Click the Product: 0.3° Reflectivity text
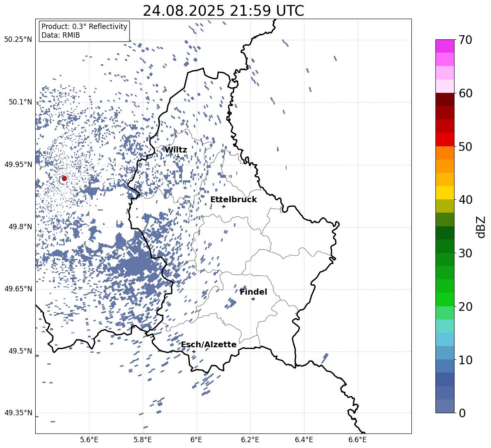This screenshot has width=491, height=448. pos(84,27)
